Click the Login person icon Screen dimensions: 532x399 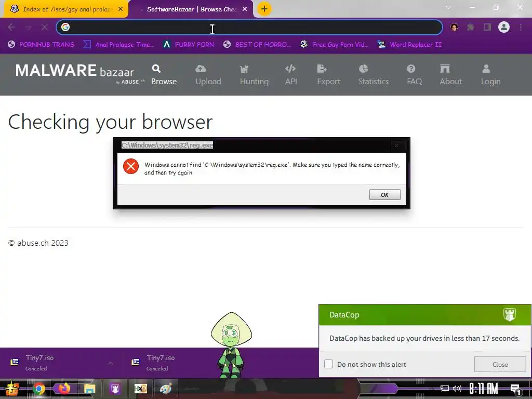click(486, 69)
